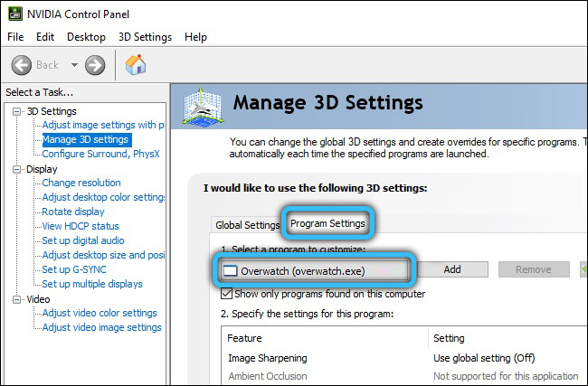Image resolution: width=588 pixels, height=386 pixels.
Task: Go to the Home page icon
Action: [136, 65]
